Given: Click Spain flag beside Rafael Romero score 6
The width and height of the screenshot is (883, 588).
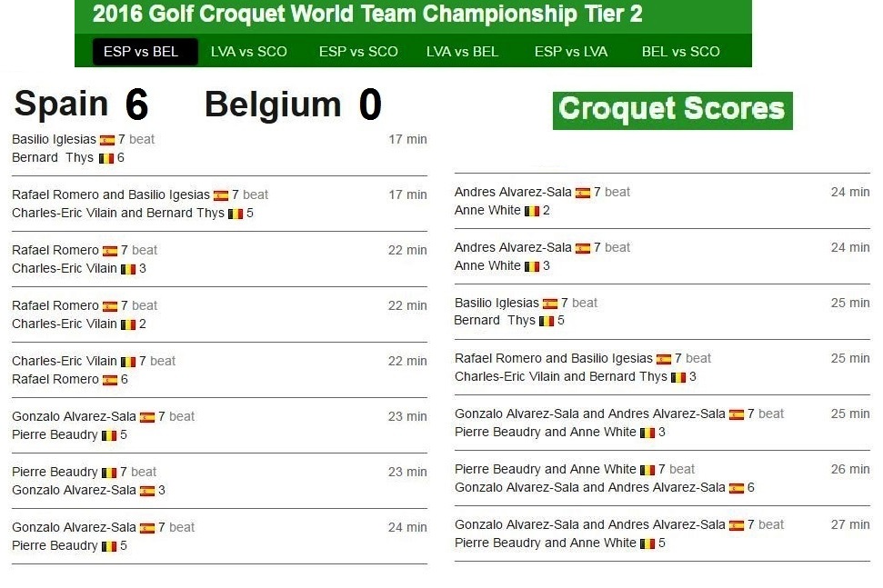Looking at the screenshot, I should point(110,381).
